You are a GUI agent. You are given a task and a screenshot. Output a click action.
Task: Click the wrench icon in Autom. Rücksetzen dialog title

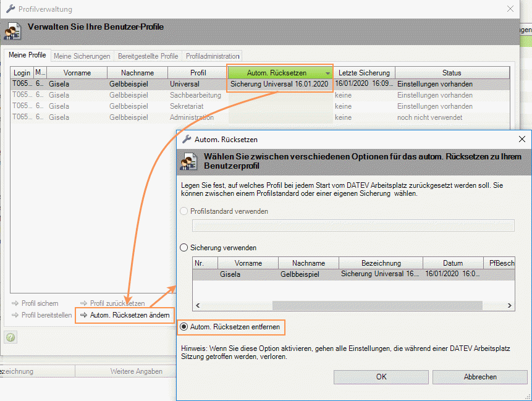(186, 140)
